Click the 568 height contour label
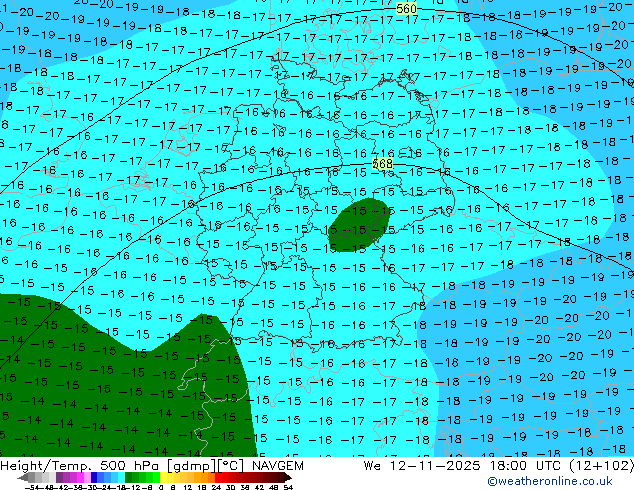 pos(382,164)
